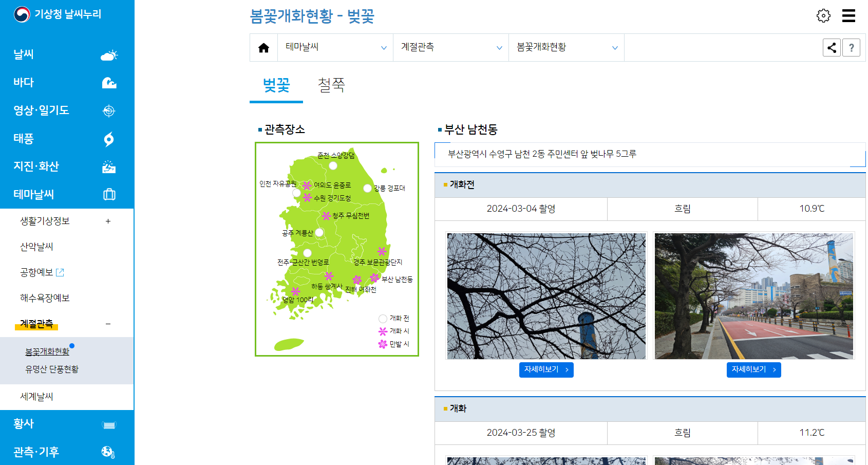Select 강릉 경포대 map marker
The height and width of the screenshot is (465, 868).
[x=367, y=188]
